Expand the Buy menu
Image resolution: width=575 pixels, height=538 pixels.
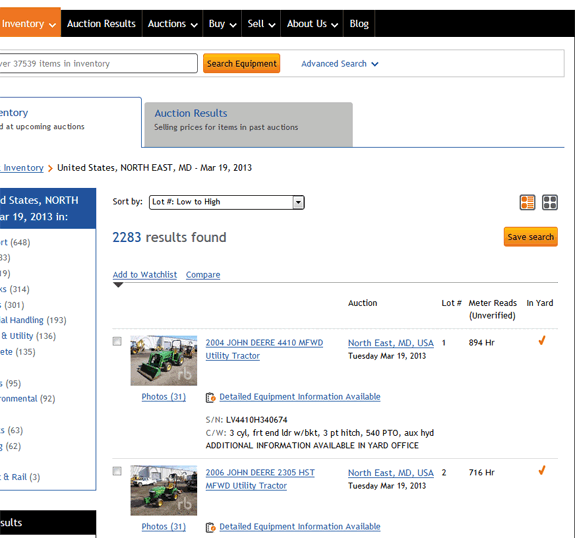coord(222,24)
